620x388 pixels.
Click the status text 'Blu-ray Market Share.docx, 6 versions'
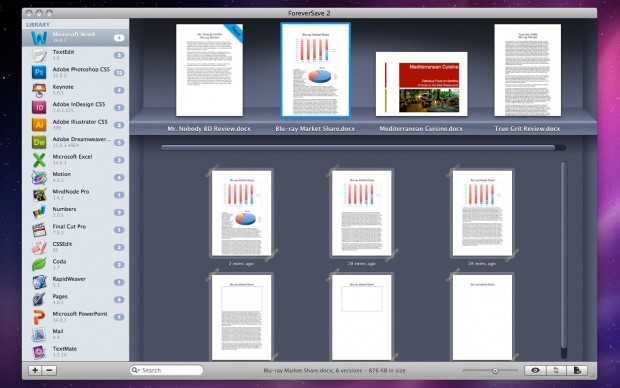(313, 371)
